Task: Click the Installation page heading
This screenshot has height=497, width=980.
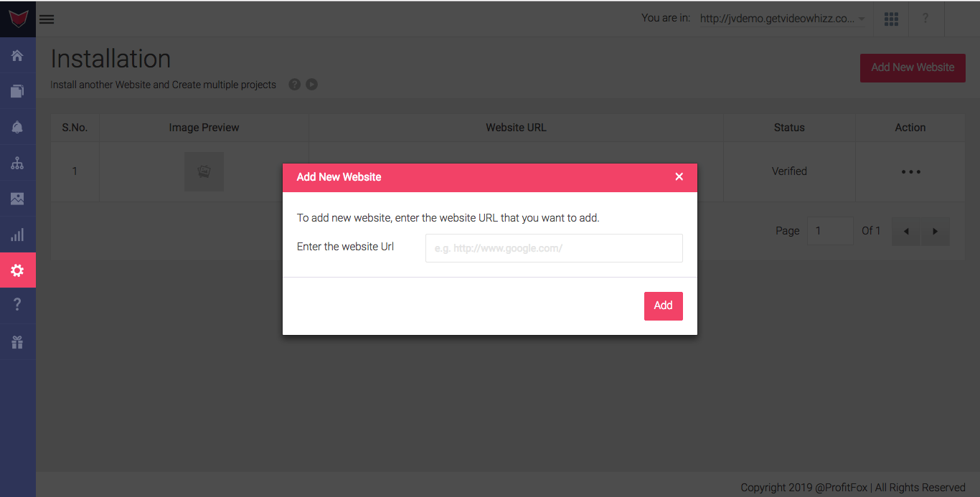Action: [x=110, y=59]
